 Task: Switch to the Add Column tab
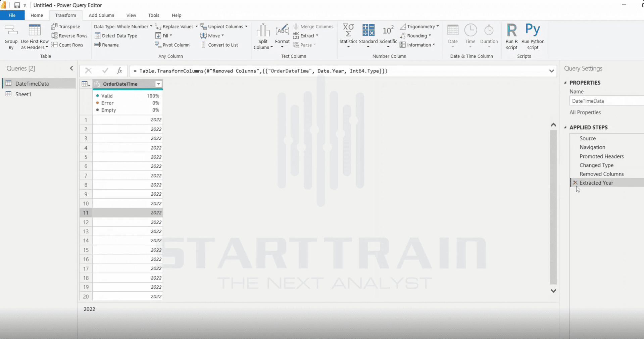101,15
